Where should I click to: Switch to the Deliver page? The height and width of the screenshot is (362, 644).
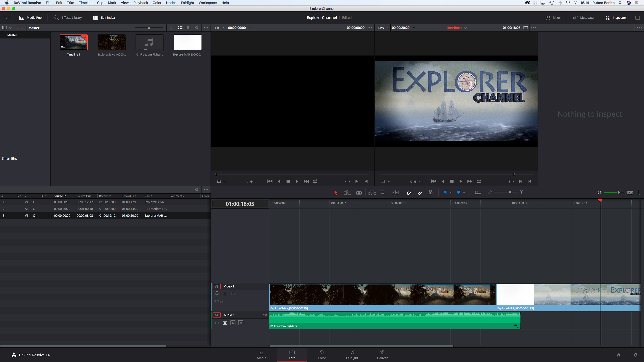coord(382,355)
